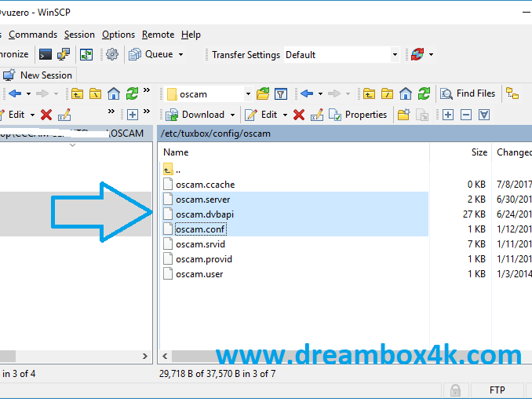
Task: Expand remote back history dropdown
Action: [320, 93]
